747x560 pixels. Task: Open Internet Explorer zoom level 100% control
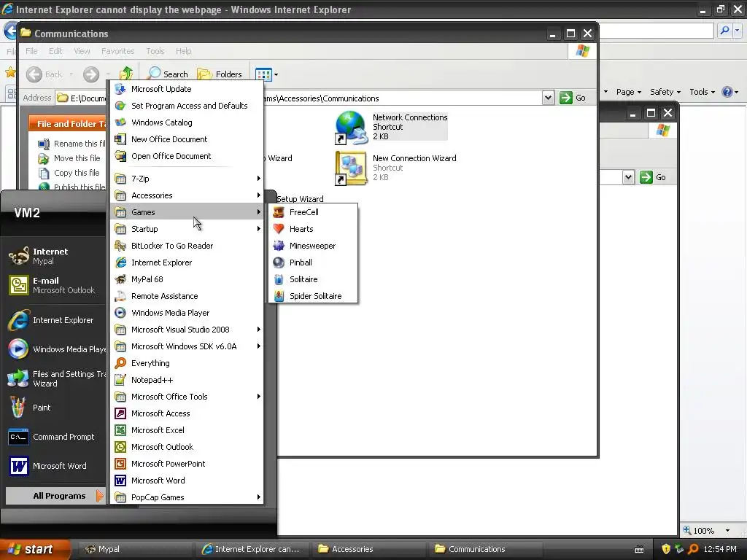(x=706, y=531)
